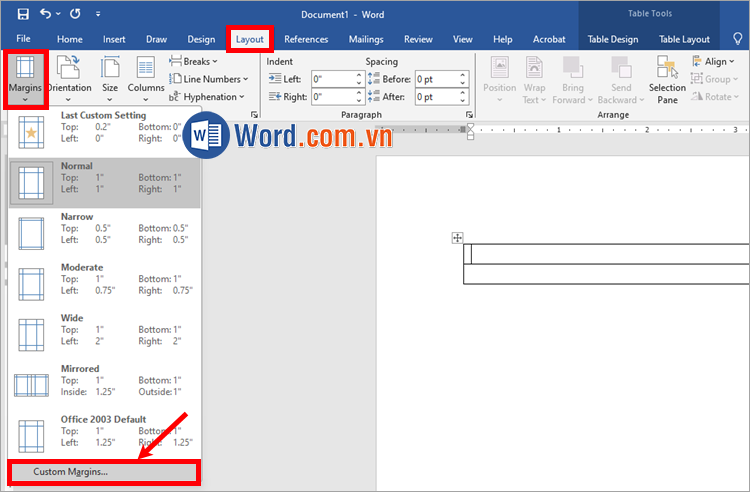Switch to the Insert tab

pos(114,39)
